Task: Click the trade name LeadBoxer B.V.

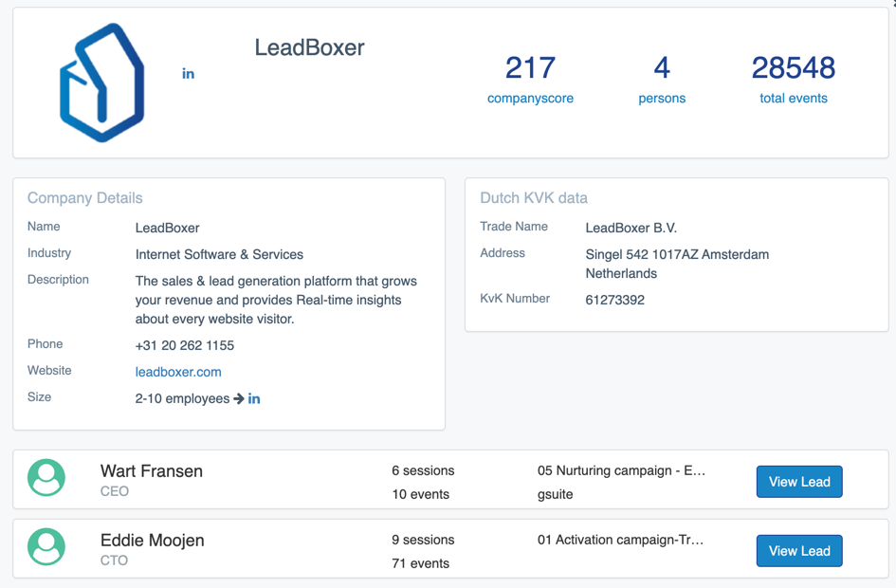Action: tap(631, 228)
